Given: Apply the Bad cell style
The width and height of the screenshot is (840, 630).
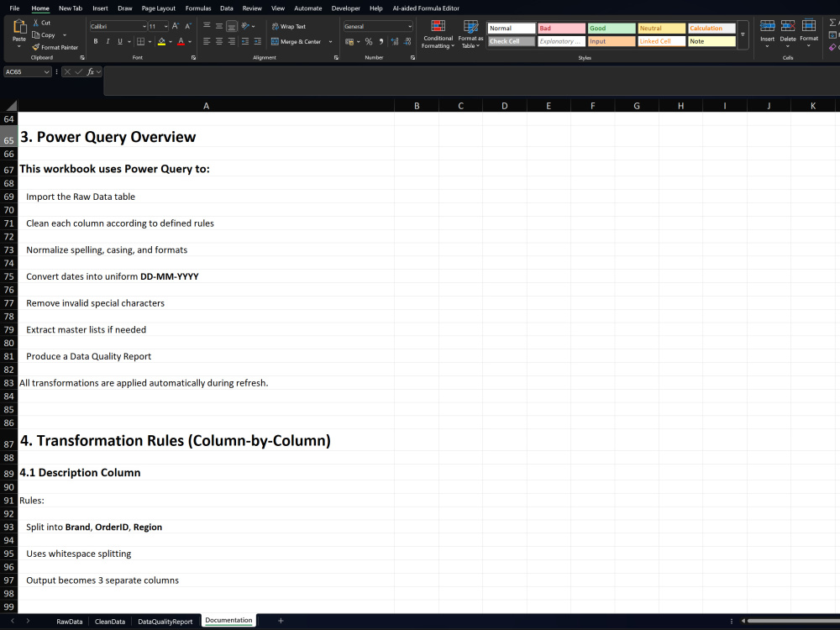Looking at the screenshot, I should point(561,28).
